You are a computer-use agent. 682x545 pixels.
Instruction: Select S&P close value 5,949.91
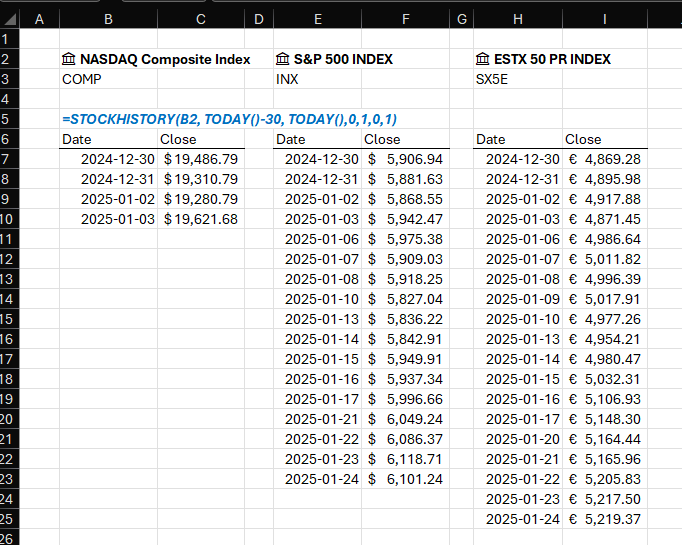(405, 359)
